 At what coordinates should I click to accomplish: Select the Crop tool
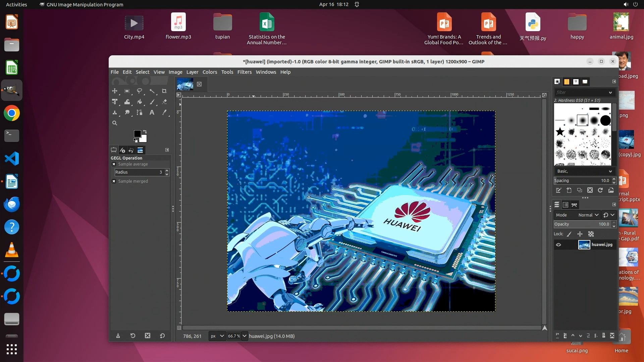164,91
